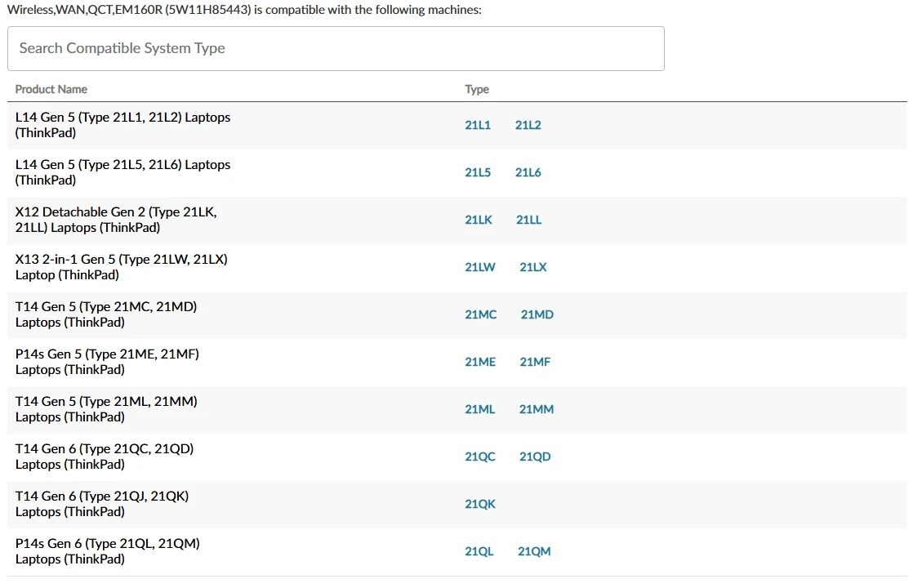
Task: Select T14 Gen 6 (Type 21QC, 21QD) product name
Action: tap(105, 457)
